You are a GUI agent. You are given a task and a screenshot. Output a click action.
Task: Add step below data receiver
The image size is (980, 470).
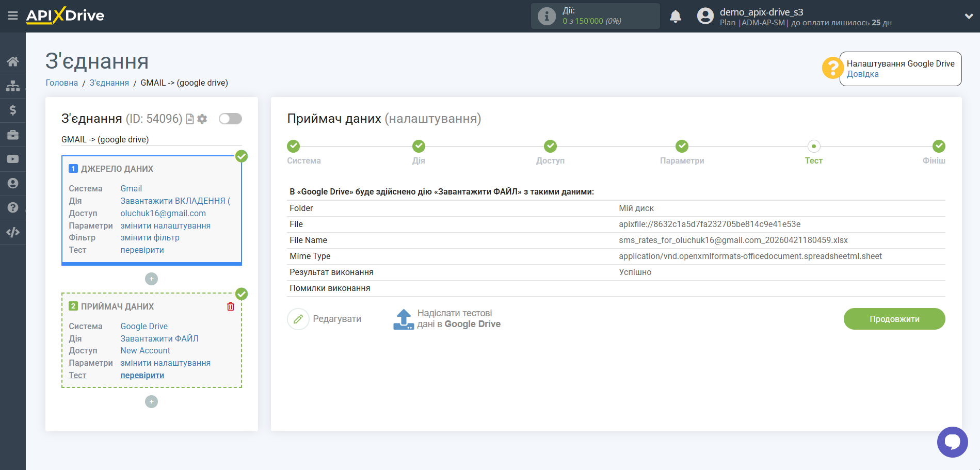(x=151, y=402)
